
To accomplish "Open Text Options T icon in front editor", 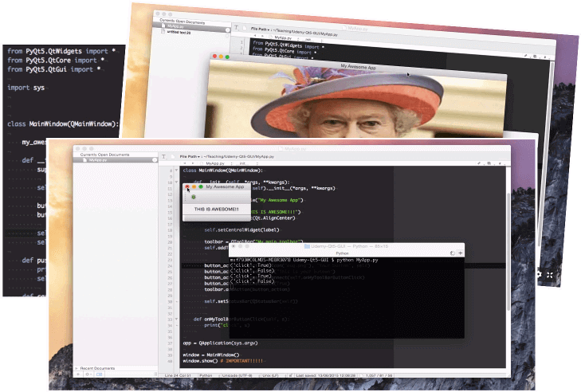I will pyautogui.click(x=163, y=157).
